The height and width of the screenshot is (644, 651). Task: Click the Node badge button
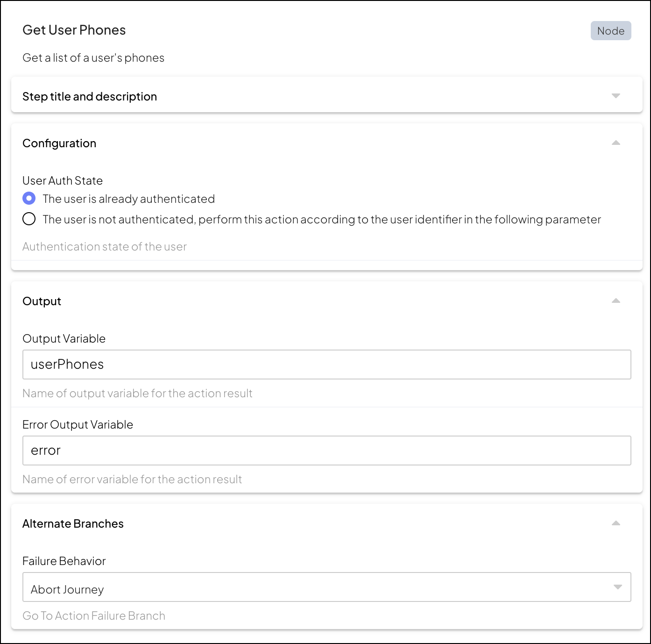(610, 31)
